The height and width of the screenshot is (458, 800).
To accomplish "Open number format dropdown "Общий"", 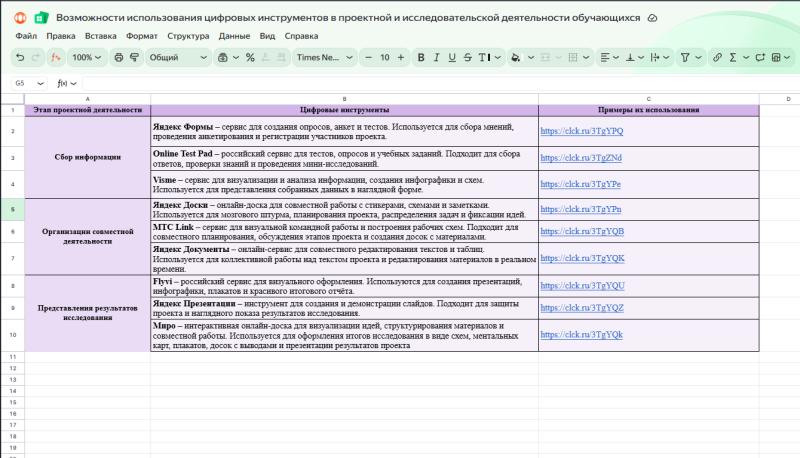I will click(178, 58).
